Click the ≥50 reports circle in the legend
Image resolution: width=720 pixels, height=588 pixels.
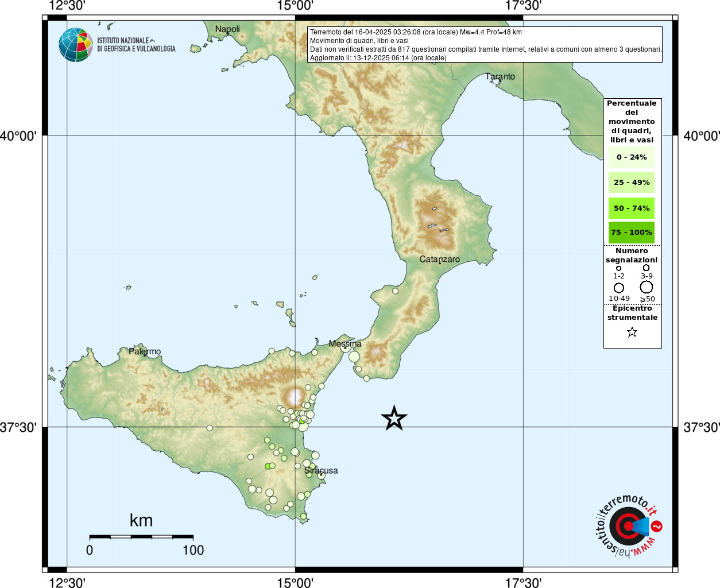(x=647, y=287)
